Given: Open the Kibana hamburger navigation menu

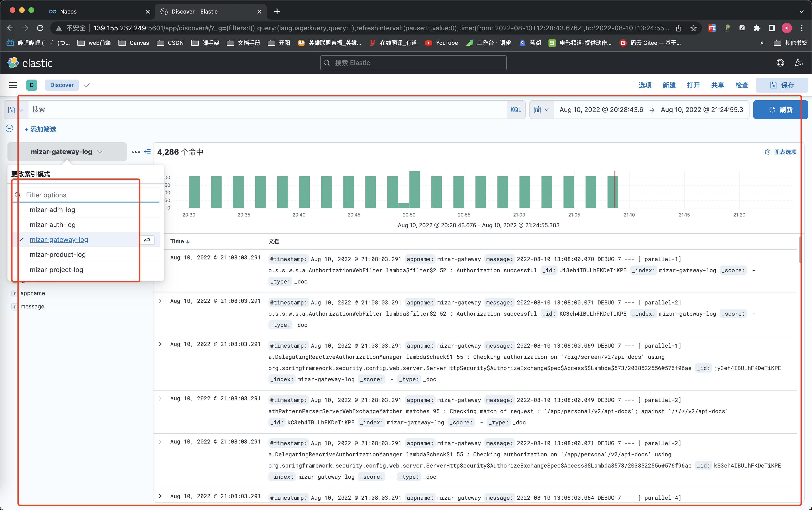Looking at the screenshot, I should [x=13, y=85].
